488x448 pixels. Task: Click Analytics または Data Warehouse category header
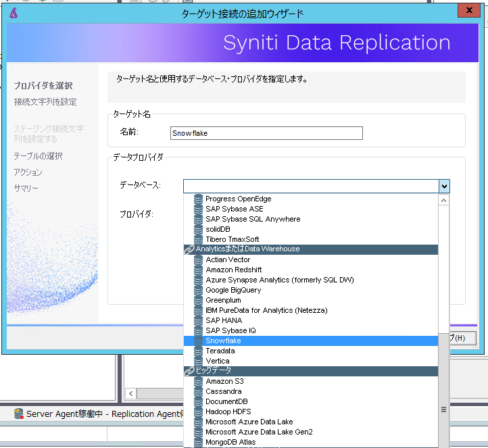[311, 249]
